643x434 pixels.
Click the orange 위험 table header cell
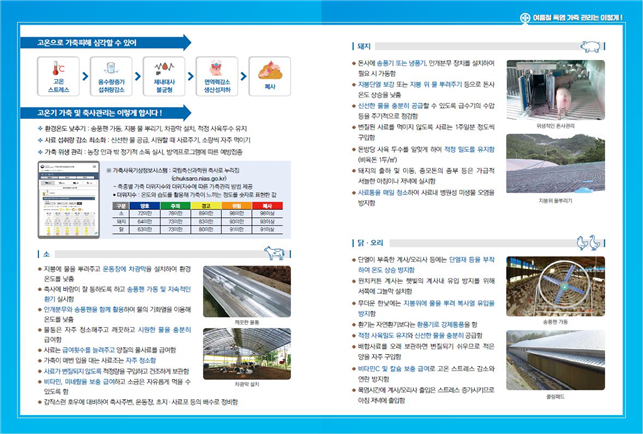coord(237,206)
